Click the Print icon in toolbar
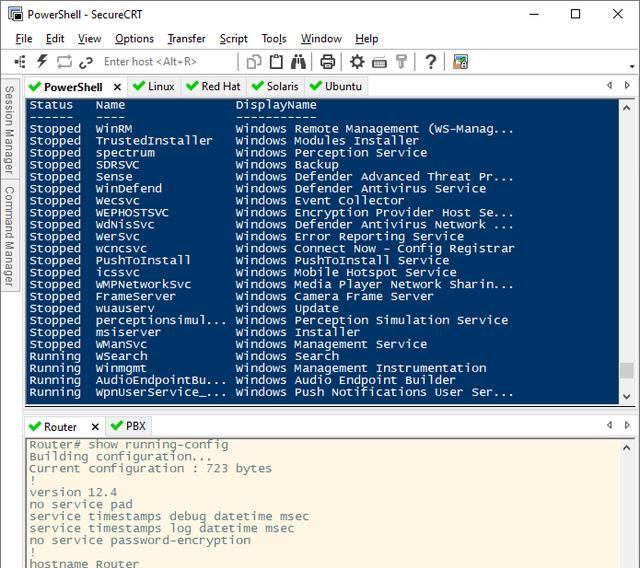The image size is (640, 568). point(327,62)
